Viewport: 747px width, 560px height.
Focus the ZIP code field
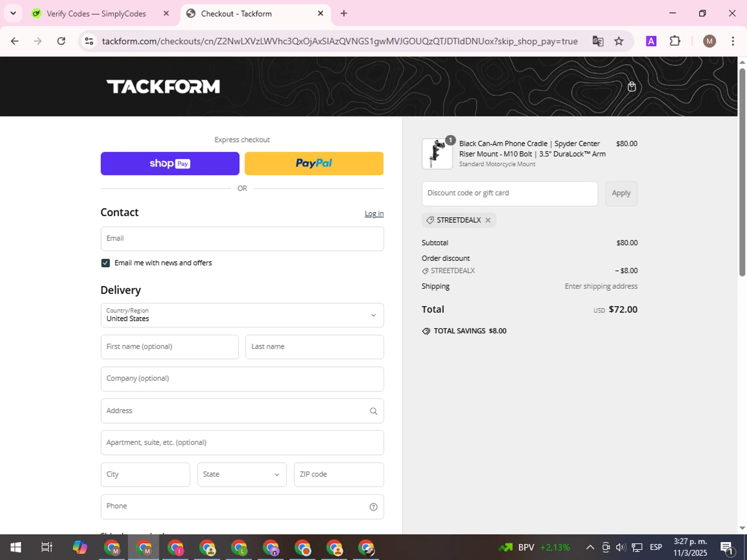339,474
